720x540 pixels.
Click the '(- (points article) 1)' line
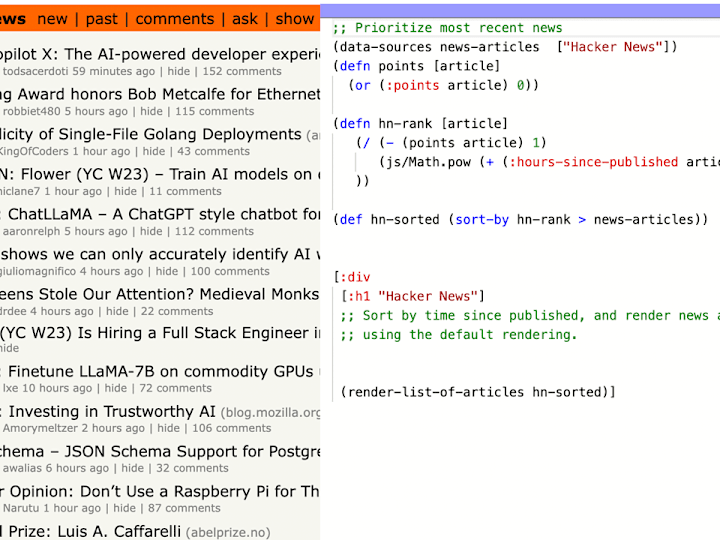click(x=451, y=143)
